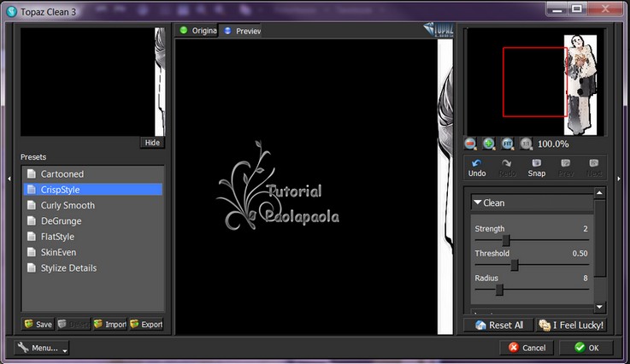Image resolution: width=630 pixels, height=364 pixels.
Task: Go to Prev snapshot
Action: coord(566,168)
